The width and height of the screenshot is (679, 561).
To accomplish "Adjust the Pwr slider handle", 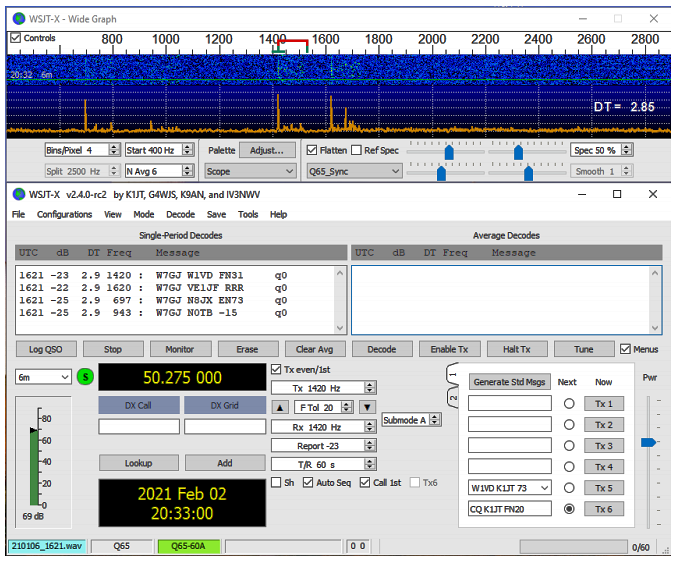I will point(648,441).
